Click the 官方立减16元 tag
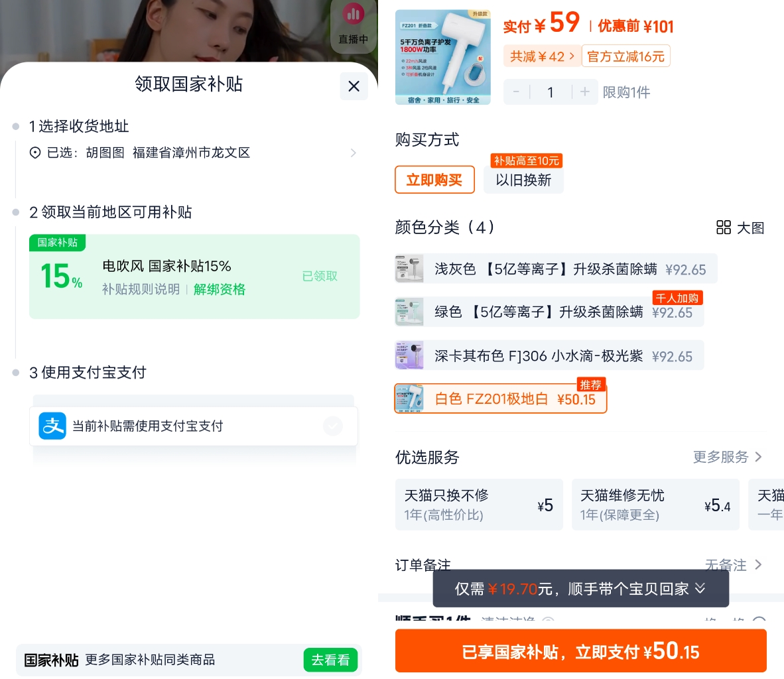 coord(626,56)
